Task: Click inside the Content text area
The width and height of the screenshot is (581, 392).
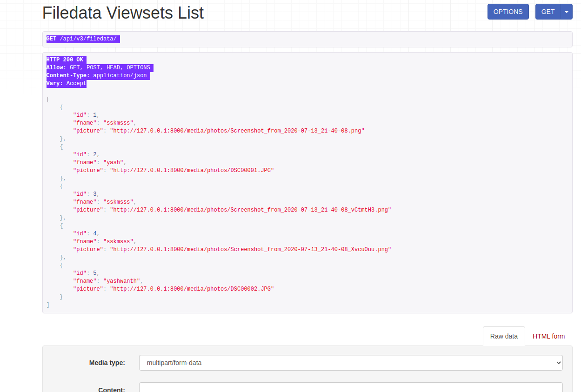Action: [351, 390]
